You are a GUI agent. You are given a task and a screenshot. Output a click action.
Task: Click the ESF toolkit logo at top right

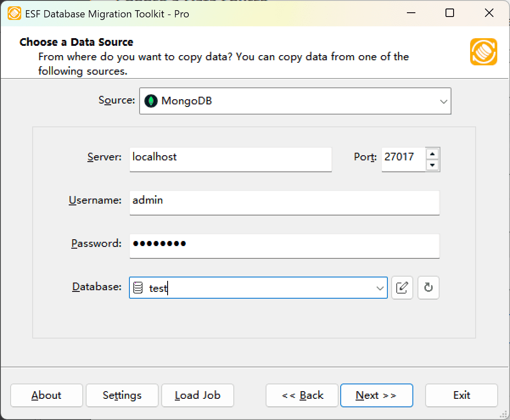484,52
